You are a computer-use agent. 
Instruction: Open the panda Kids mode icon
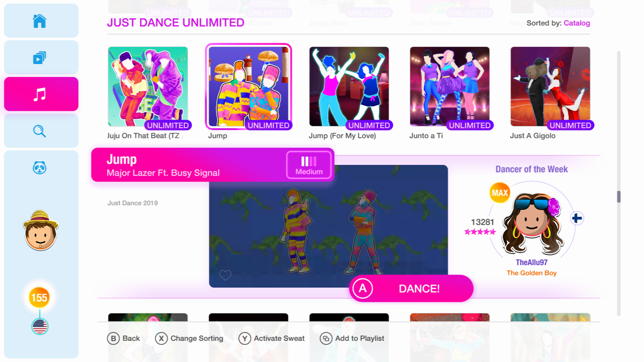pyautogui.click(x=40, y=167)
